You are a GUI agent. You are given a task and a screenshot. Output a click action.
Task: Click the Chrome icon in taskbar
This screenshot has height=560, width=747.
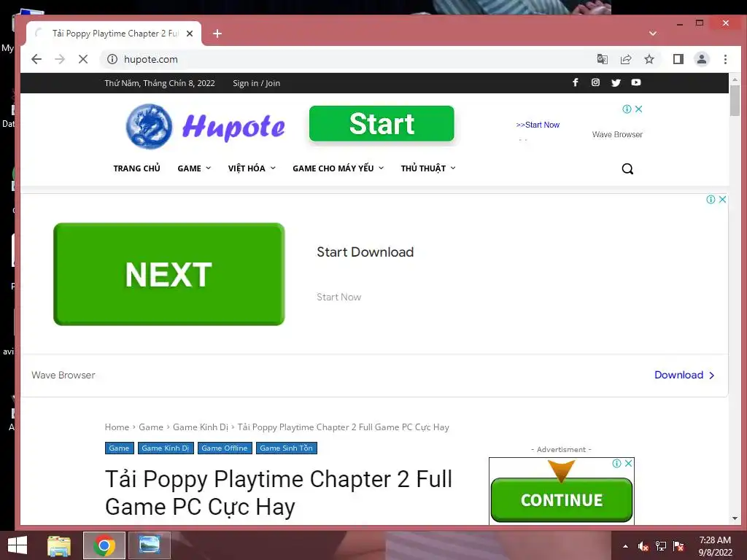[104, 545]
